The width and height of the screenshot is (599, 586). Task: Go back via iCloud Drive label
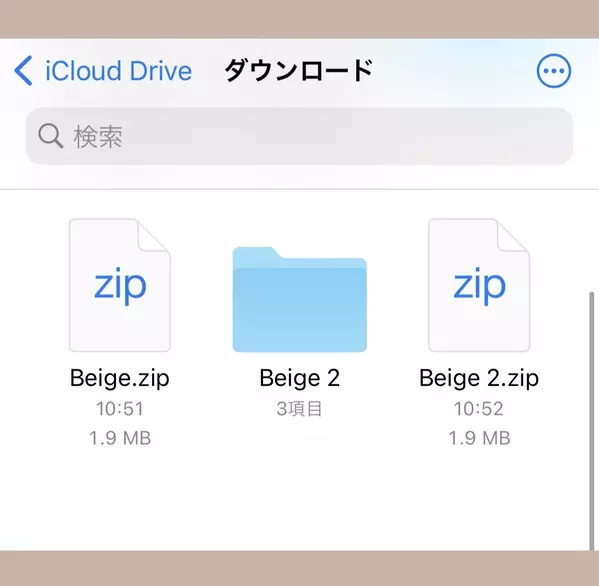[x=118, y=71]
